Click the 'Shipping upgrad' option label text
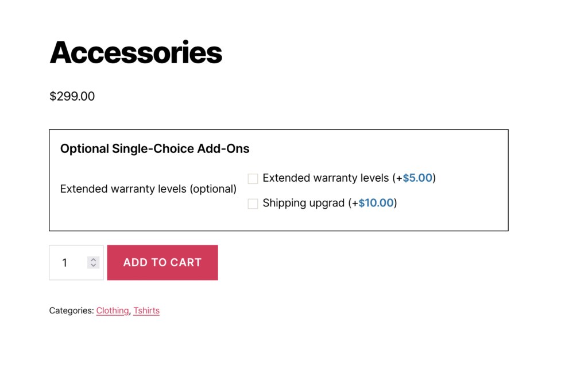The image size is (588, 368). (x=303, y=203)
